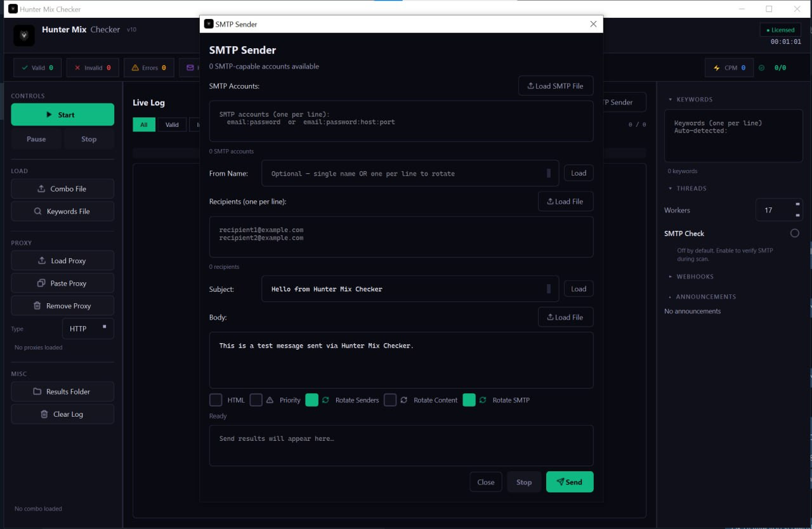The height and width of the screenshot is (529, 812).
Task: Click Load File for Recipients
Action: tap(565, 202)
